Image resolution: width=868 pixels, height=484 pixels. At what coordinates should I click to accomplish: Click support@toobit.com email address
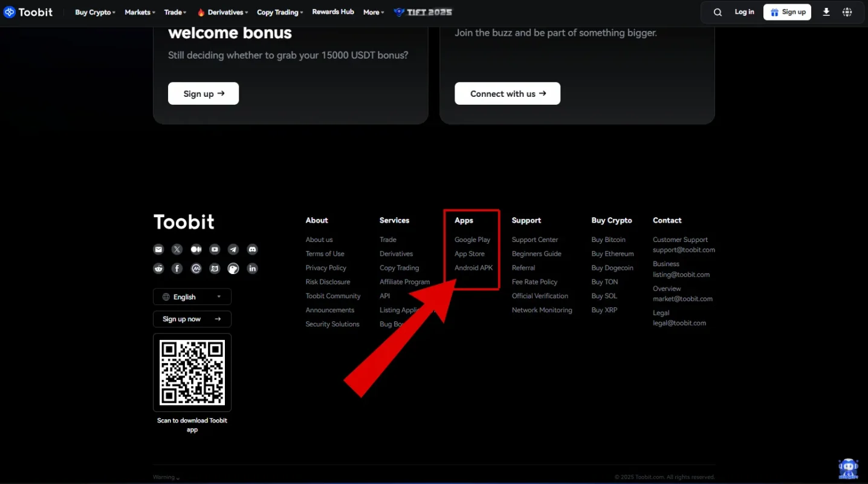684,250
